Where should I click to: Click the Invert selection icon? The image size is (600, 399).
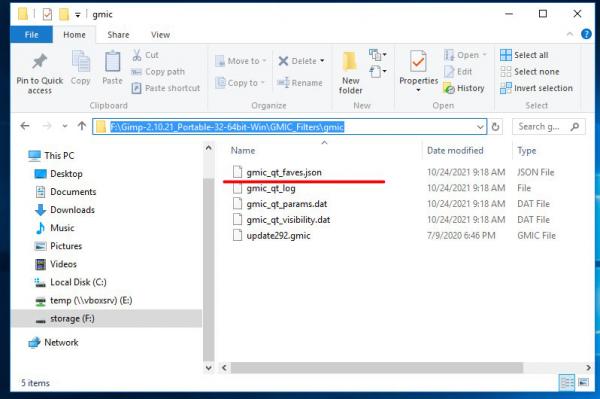click(x=505, y=88)
